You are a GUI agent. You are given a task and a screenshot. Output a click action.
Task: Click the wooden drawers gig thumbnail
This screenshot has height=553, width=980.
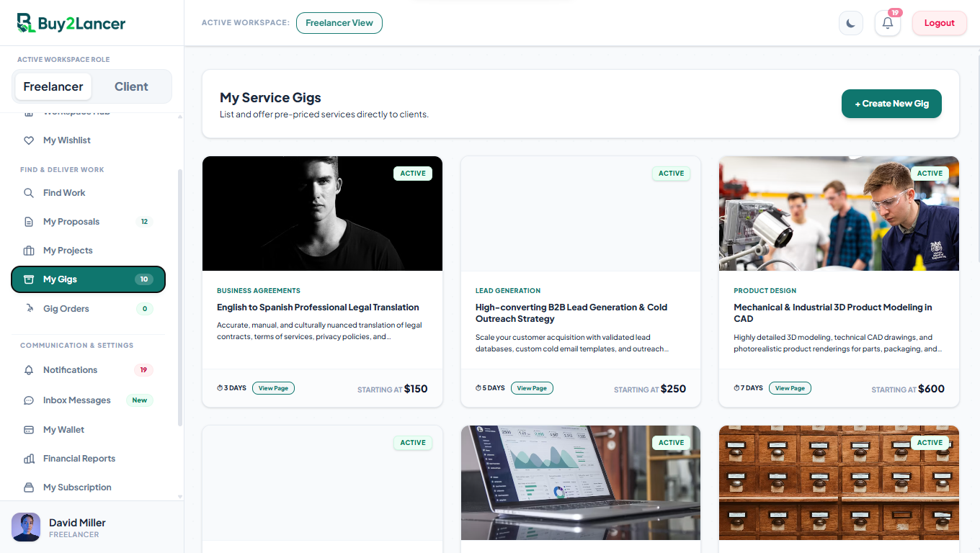[839, 482]
